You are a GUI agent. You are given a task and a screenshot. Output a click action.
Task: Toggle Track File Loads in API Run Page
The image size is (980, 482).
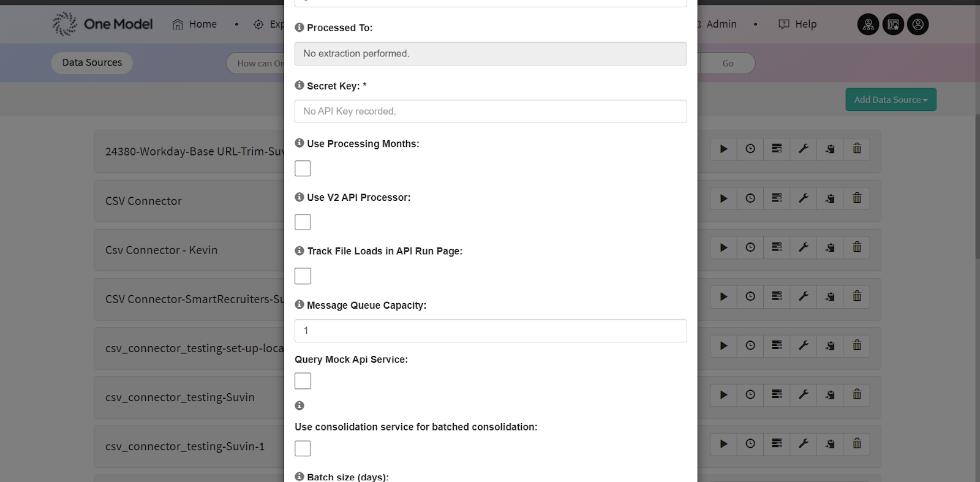[x=303, y=276]
